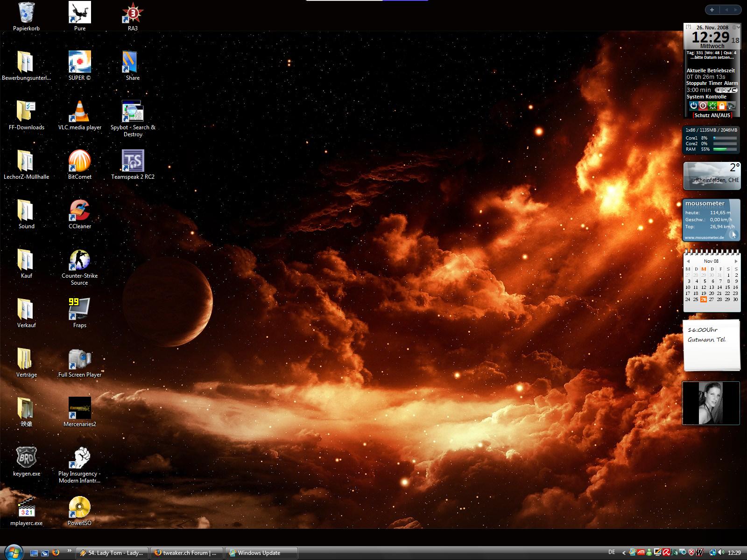Open the VLC media player shortcut
The image size is (747, 560).
79,112
